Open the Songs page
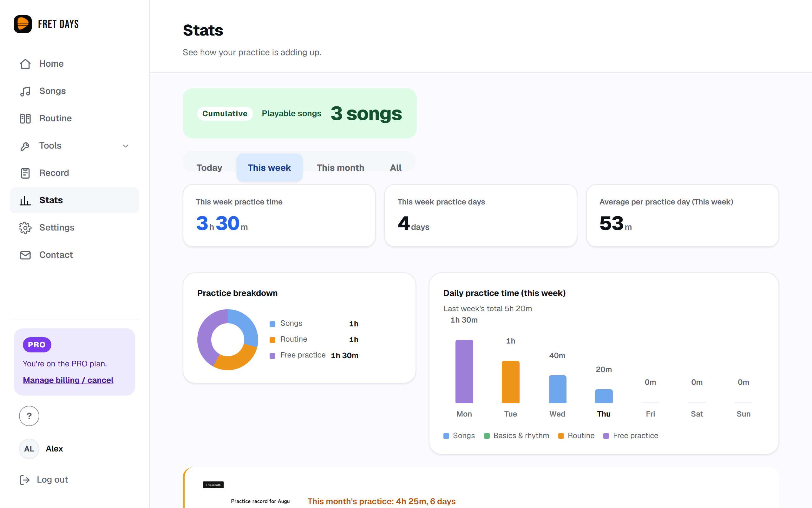This screenshot has width=812, height=508. pyautogui.click(x=75, y=91)
